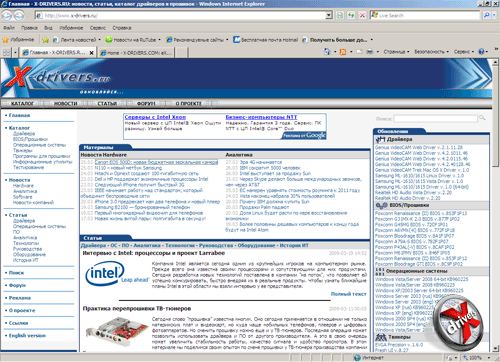The image size is (500, 362).
Task: Click the vertical scrollbar down arrow
Action: coord(495,349)
